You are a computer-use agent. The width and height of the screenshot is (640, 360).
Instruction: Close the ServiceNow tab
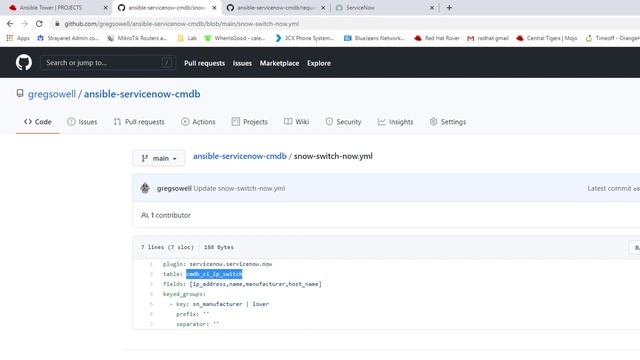[x=432, y=8]
